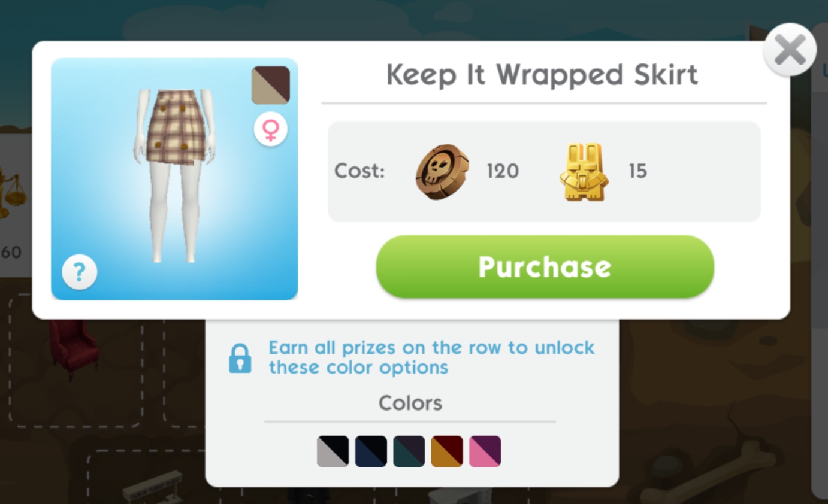Choose the orange and maroon color option

(447, 451)
